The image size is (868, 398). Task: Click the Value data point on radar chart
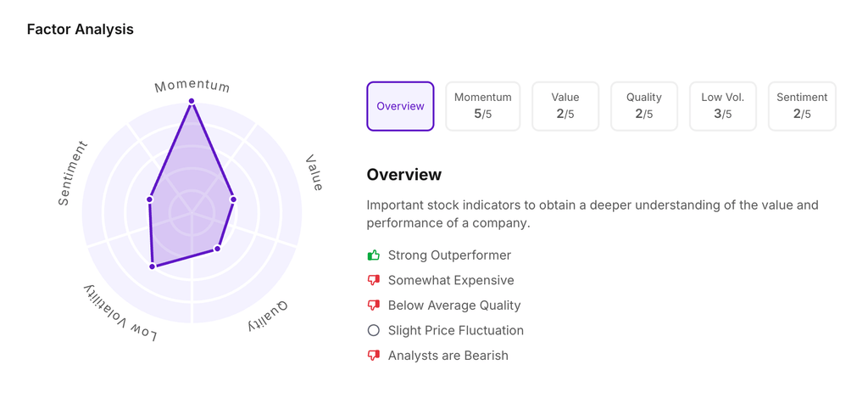(x=233, y=199)
